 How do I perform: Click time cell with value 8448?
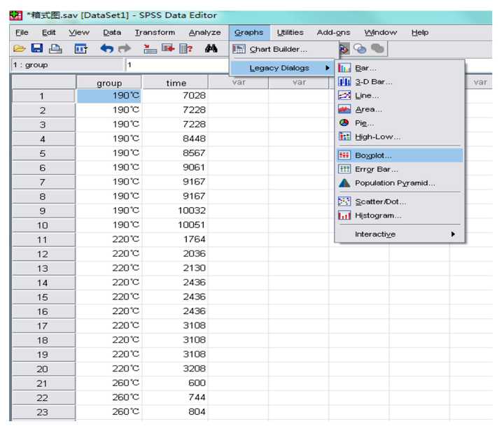(175, 139)
